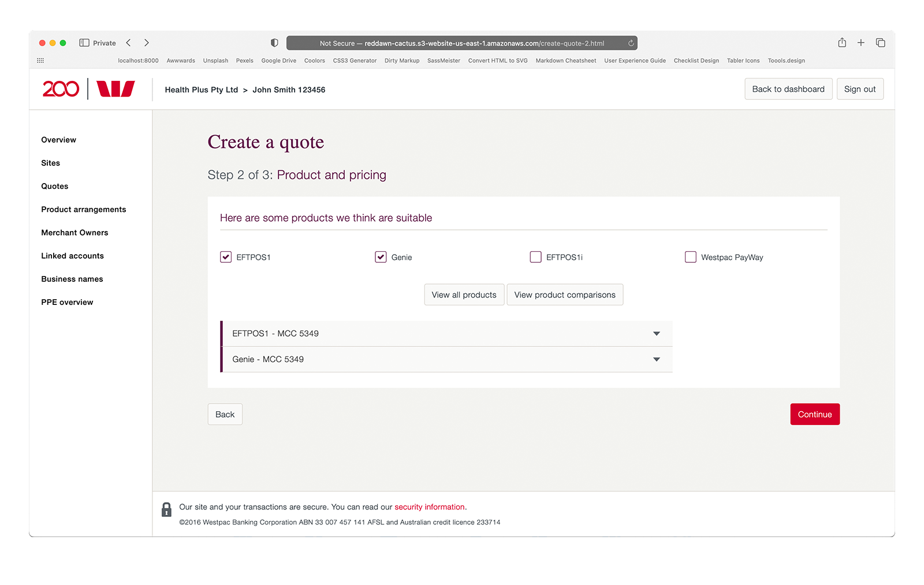Expand the EFTPOS1 - MCC 5349 panel
The image size is (924, 585).
pyautogui.click(x=446, y=334)
